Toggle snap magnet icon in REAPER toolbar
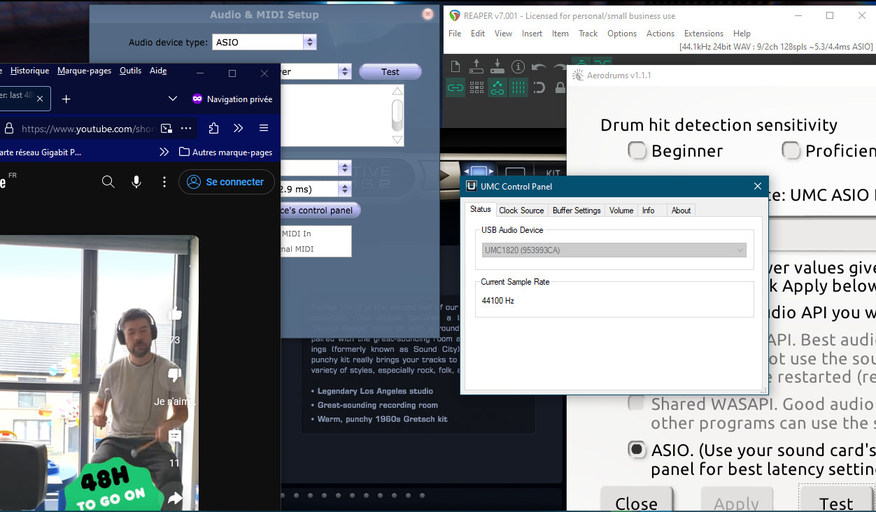This screenshot has width=876, height=512. pos(539,88)
